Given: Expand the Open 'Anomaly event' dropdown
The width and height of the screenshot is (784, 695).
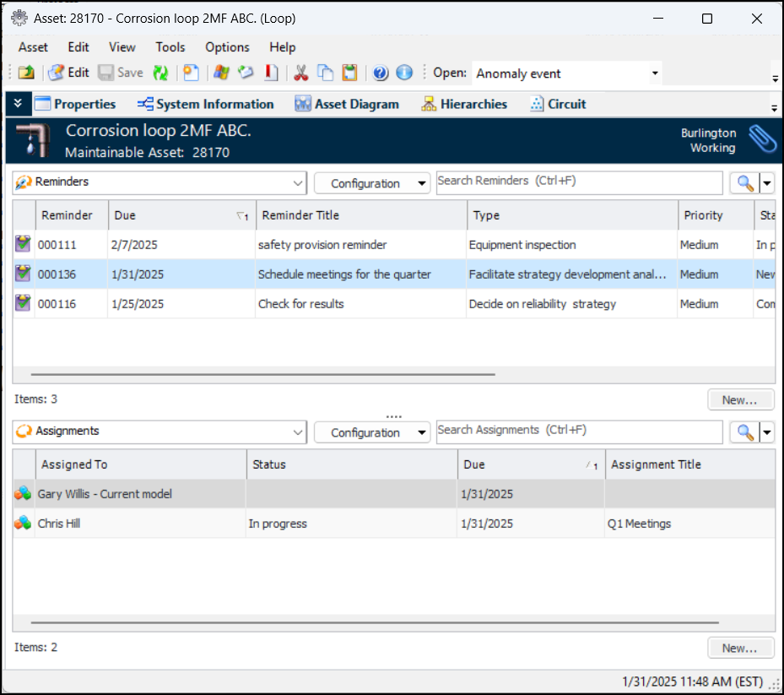Looking at the screenshot, I should coord(655,73).
